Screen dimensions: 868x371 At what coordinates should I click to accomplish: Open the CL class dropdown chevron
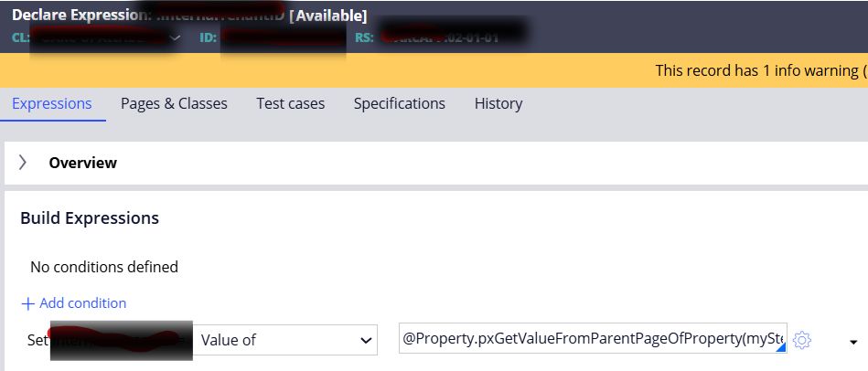176,38
